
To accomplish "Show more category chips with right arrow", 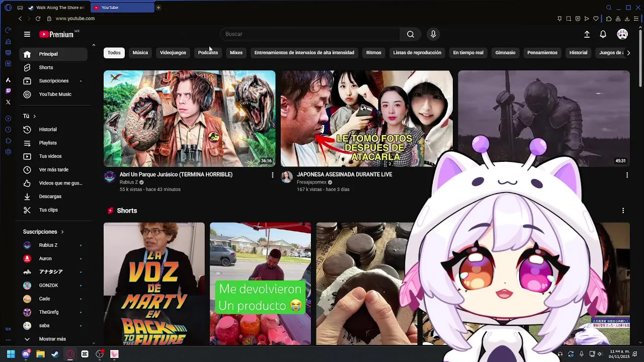I will [628, 53].
